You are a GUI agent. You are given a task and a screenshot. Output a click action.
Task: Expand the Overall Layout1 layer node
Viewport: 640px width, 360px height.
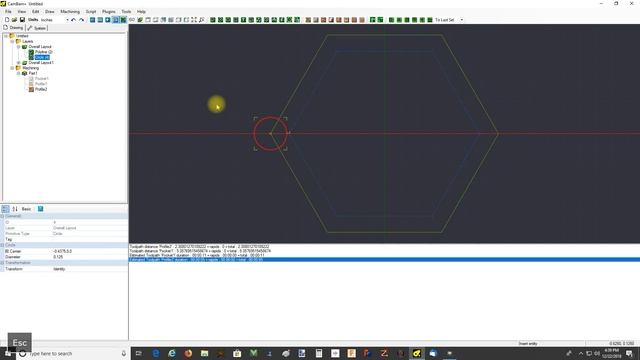tap(18, 63)
